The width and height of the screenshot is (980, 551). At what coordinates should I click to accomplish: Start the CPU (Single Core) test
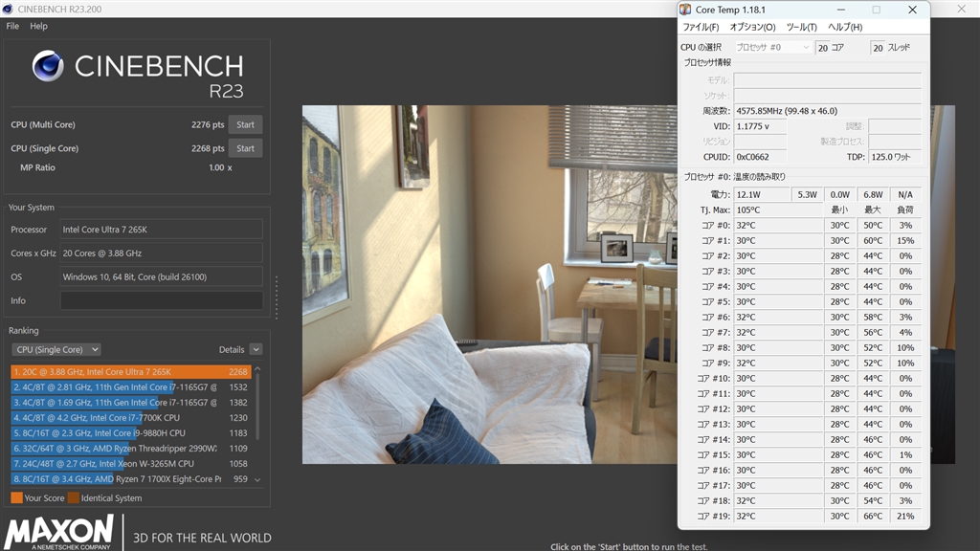coord(245,148)
